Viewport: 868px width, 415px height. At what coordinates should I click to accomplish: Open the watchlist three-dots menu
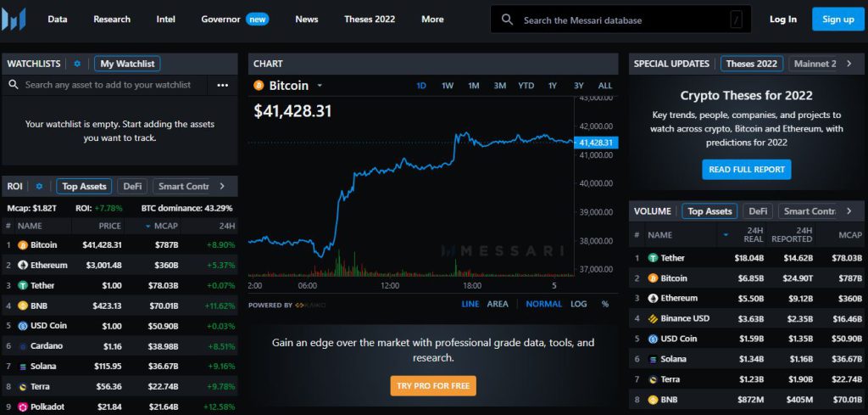[223, 86]
